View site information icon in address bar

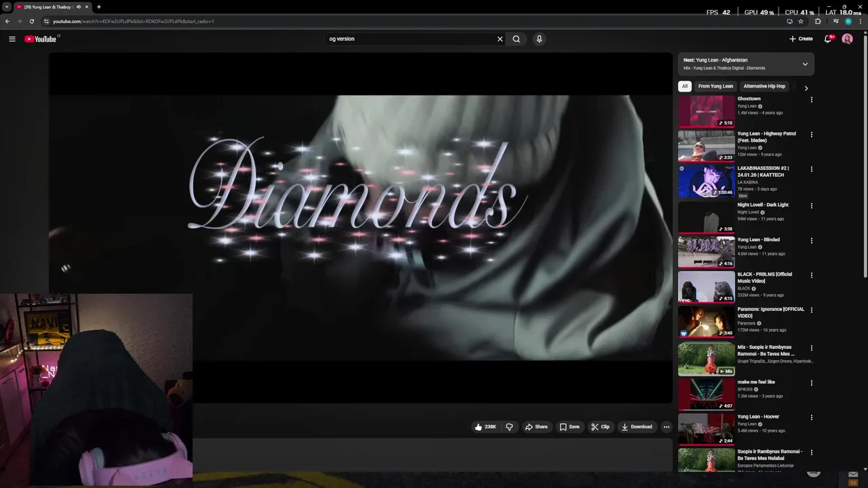click(46, 21)
